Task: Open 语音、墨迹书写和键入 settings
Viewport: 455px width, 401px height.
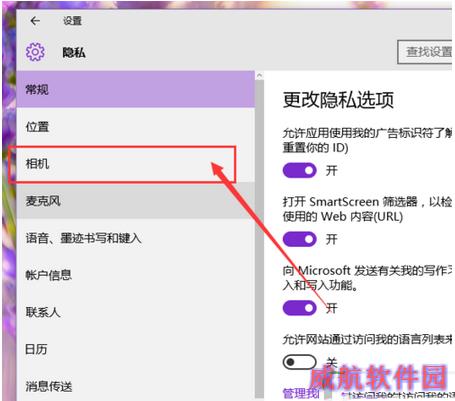Action: (136, 238)
